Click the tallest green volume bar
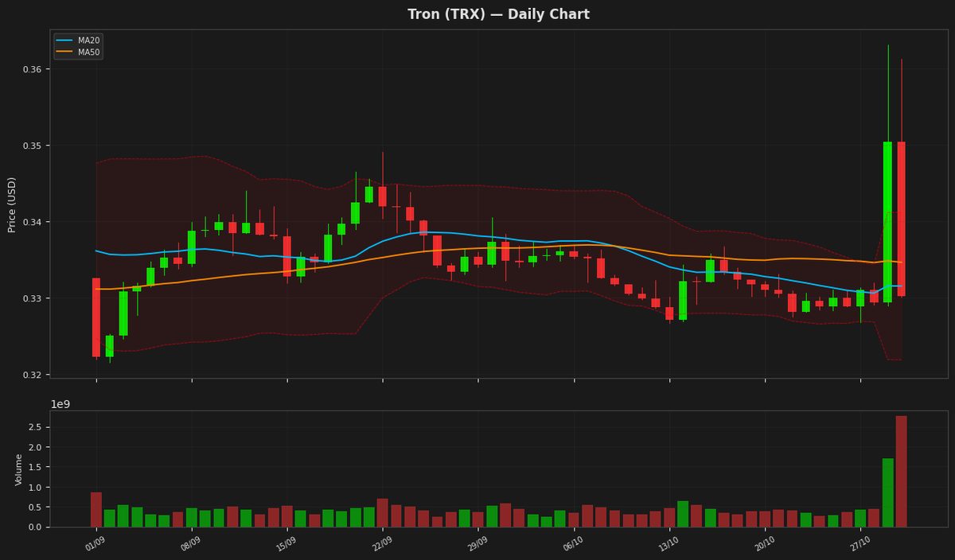 pos(887,492)
